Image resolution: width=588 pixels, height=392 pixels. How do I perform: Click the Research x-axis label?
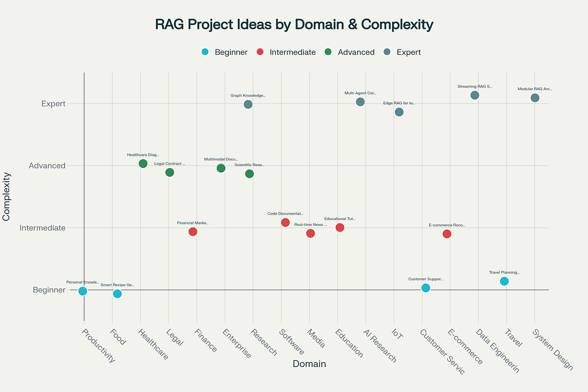(x=264, y=342)
